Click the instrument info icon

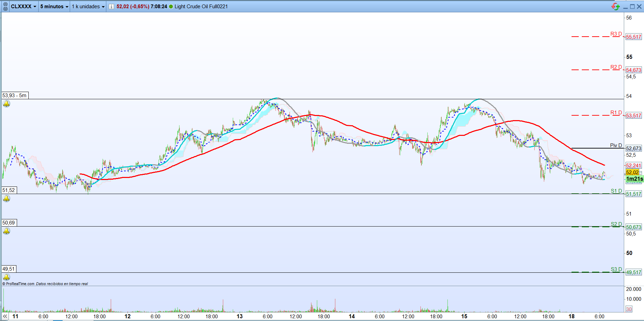(111, 7)
